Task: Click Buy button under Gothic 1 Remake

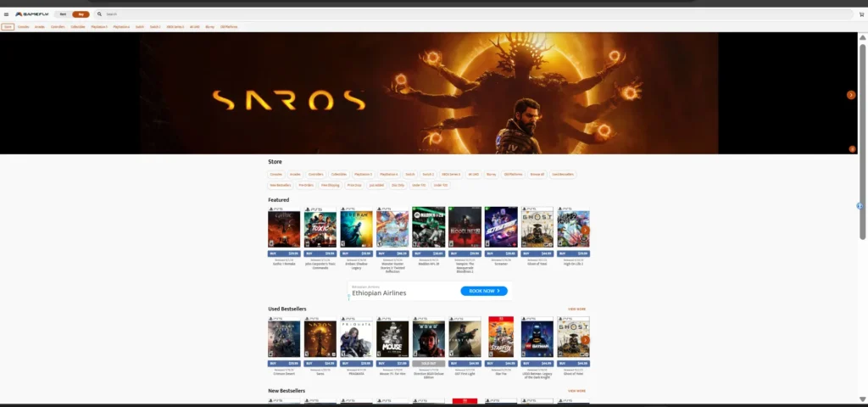Action: (284, 254)
